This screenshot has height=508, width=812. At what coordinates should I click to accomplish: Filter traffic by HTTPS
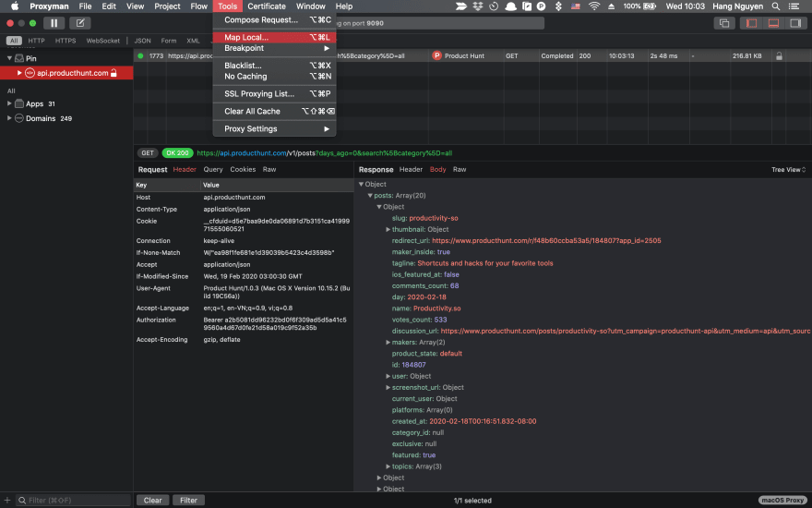pyautogui.click(x=66, y=41)
